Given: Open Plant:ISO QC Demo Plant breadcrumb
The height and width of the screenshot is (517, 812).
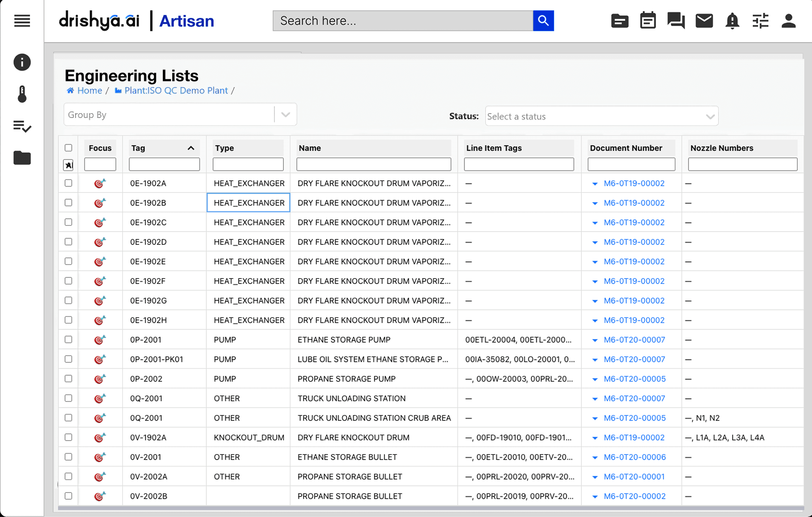Looking at the screenshot, I should pos(176,90).
